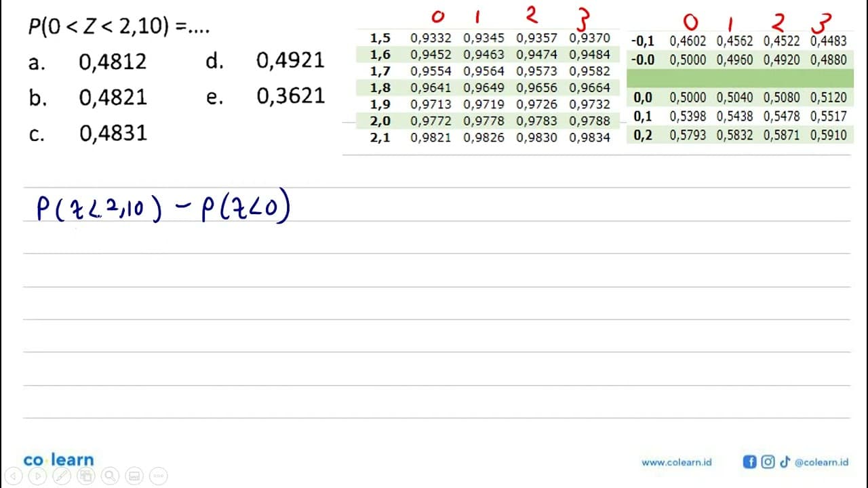Image resolution: width=868 pixels, height=488 pixels.
Task: Go to the previous slide arrow
Action: pos(12,476)
